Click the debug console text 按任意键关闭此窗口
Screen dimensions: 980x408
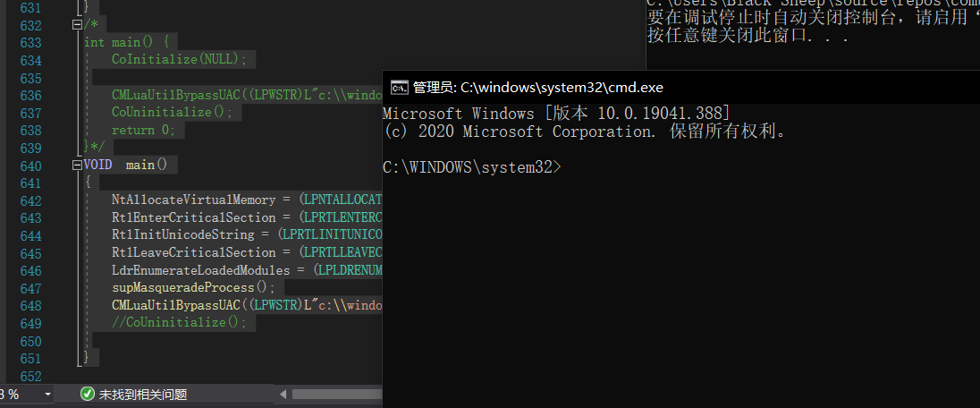point(748,36)
